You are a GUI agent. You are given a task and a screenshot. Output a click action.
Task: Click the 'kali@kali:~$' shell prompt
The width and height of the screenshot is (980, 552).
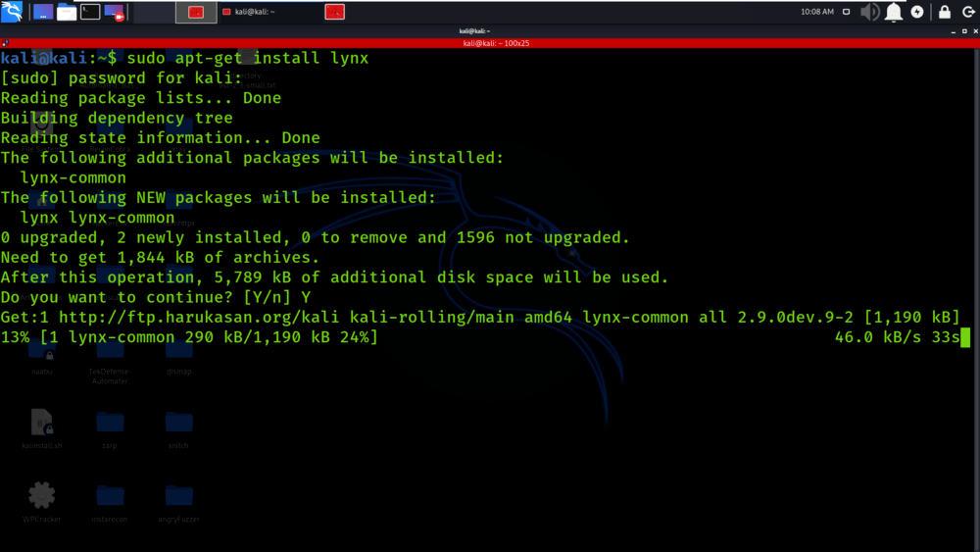(59, 58)
